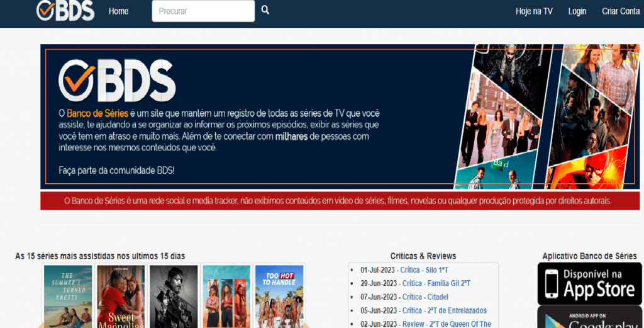Open The Summer I Turned Pretty poster
This screenshot has height=328, width=644.
[68, 296]
